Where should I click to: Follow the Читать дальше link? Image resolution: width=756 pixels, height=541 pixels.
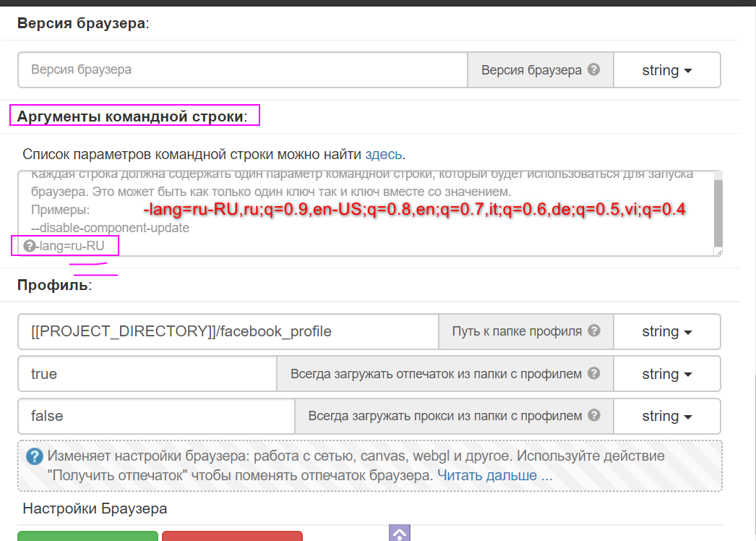click(494, 475)
